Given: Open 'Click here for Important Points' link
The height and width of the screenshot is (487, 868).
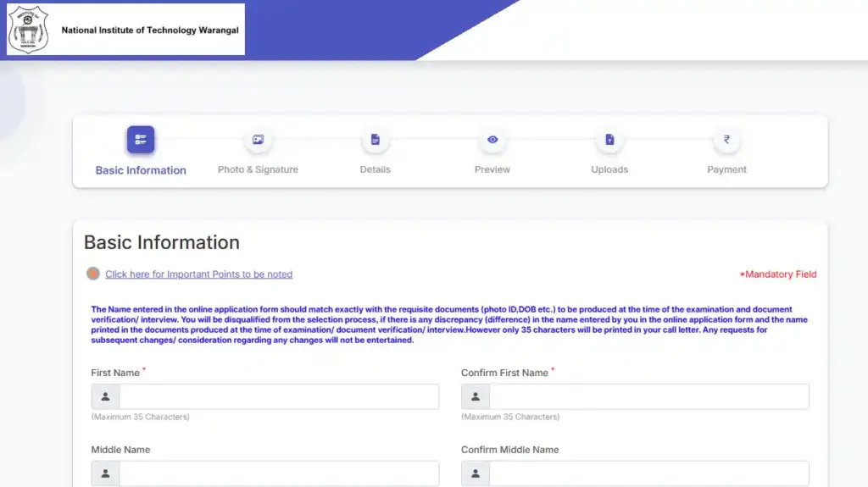Looking at the screenshot, I should pos(198,274).
